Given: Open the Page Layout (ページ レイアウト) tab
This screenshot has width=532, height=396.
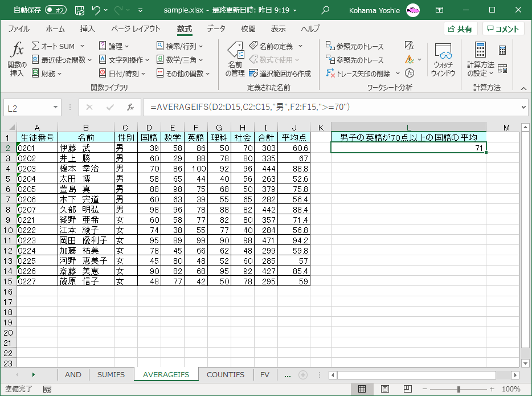Looking at the screenshot, I should click(136, 29).
